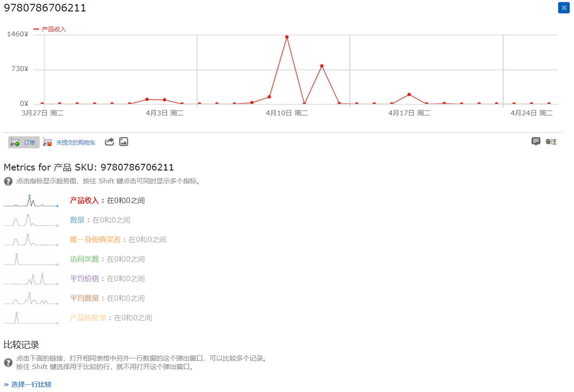The width and height of the screenshot is (574, 392).
Task: Open the 选择一行比较 link
Action: coord(31,385)
